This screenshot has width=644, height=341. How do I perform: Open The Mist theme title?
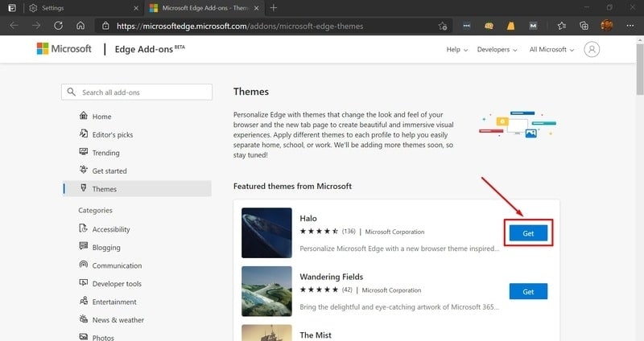316,335
